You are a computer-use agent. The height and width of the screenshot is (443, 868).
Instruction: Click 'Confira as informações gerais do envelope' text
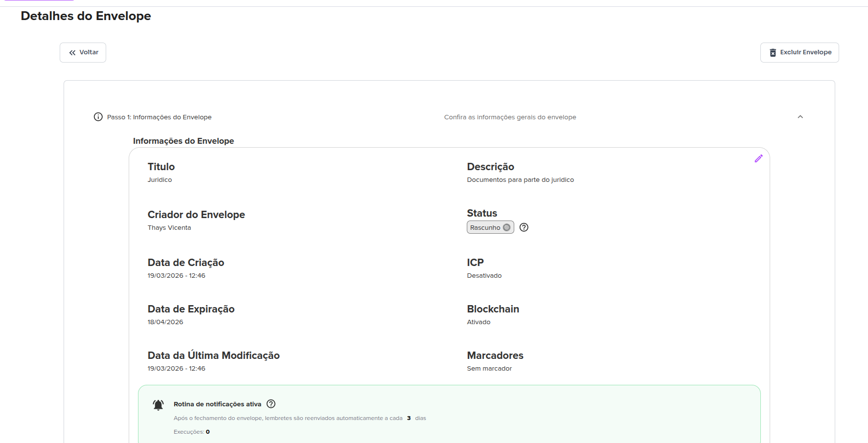[510, 117]
